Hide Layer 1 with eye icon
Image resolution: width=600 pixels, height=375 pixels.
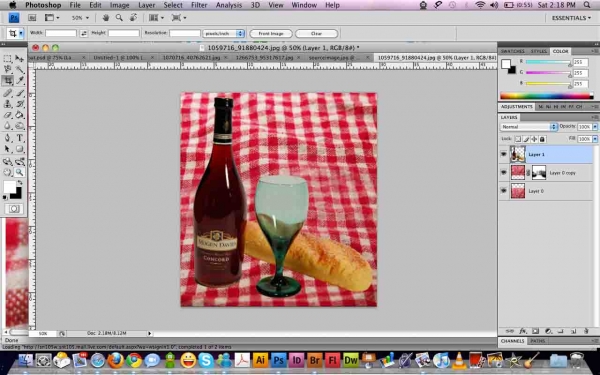click(504, 154)
